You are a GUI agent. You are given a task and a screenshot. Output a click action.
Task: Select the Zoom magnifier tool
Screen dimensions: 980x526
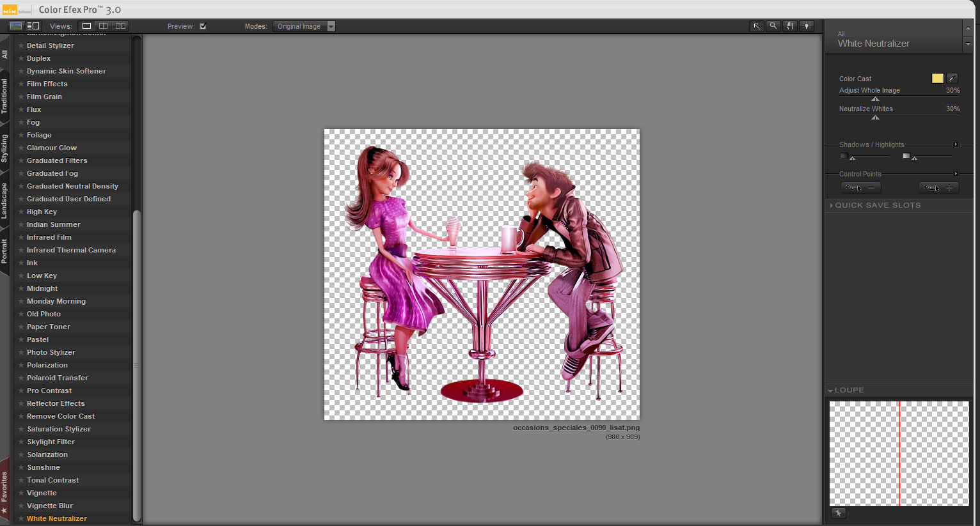click(773, 26)
